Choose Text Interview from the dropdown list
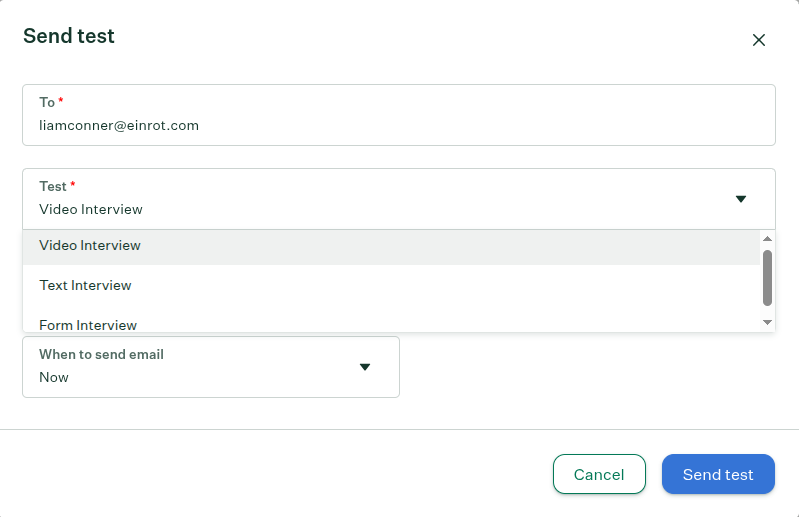This screenshot has height=517, width=799. pyautogui.click(x=86, y=285)
